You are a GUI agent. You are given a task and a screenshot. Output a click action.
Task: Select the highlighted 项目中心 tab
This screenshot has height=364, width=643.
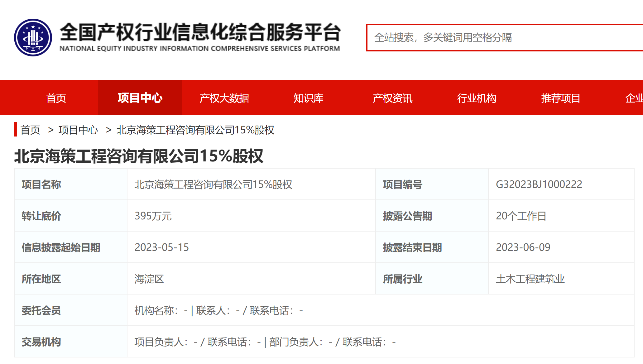click(140, 98)
